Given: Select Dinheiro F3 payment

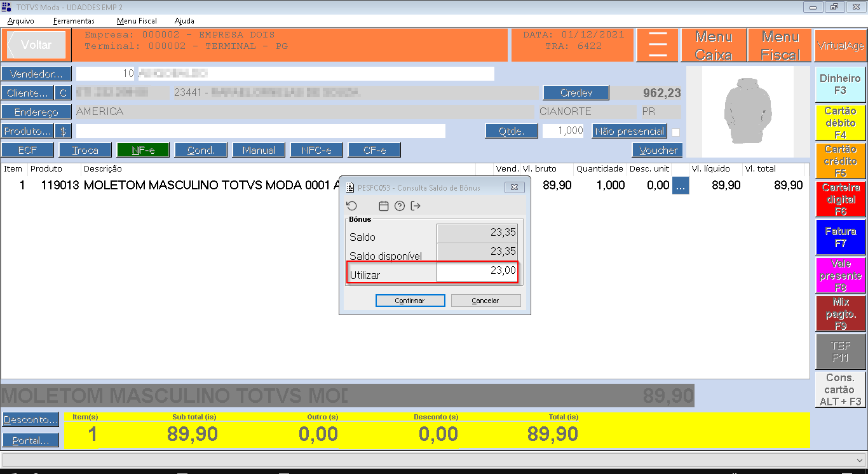Looking at the screenshot, I should pos(841,85).
